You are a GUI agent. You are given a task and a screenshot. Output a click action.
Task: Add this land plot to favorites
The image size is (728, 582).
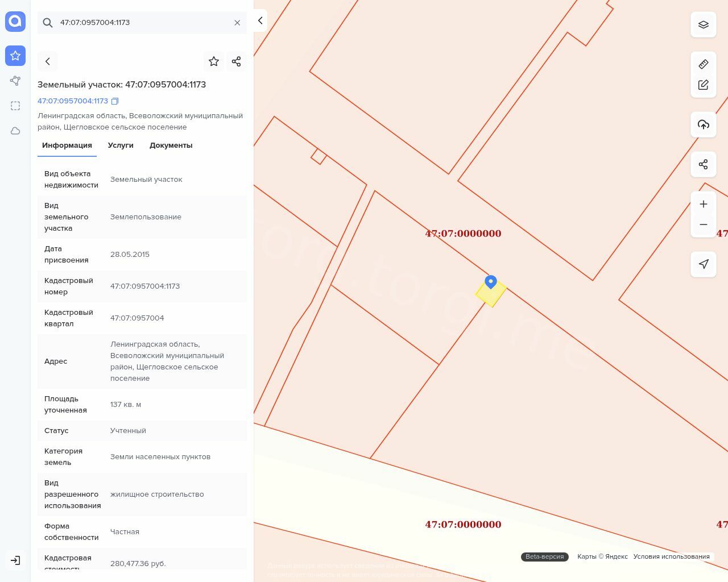click(x=214, y=61)
